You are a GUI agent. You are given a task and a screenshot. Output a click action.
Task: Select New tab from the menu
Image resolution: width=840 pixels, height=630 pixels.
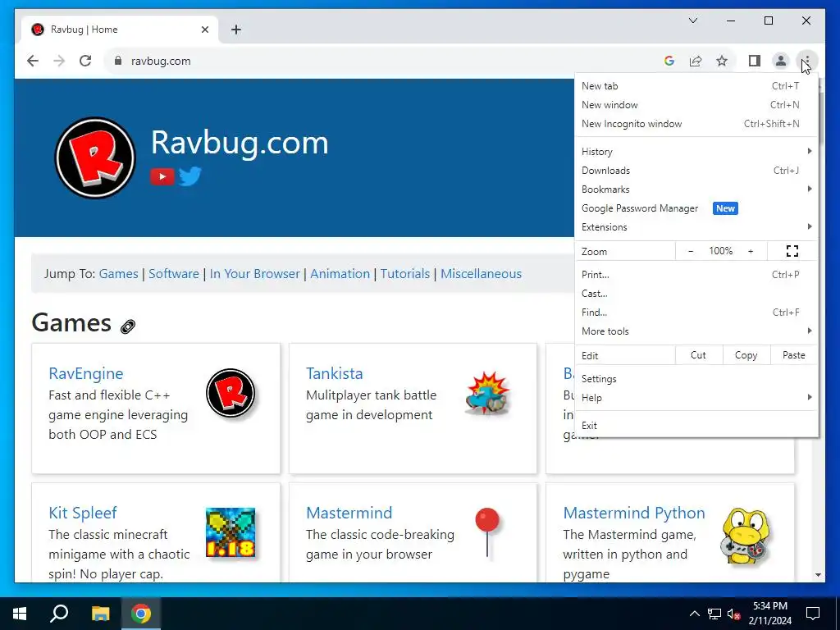click(x=696, y=85)
